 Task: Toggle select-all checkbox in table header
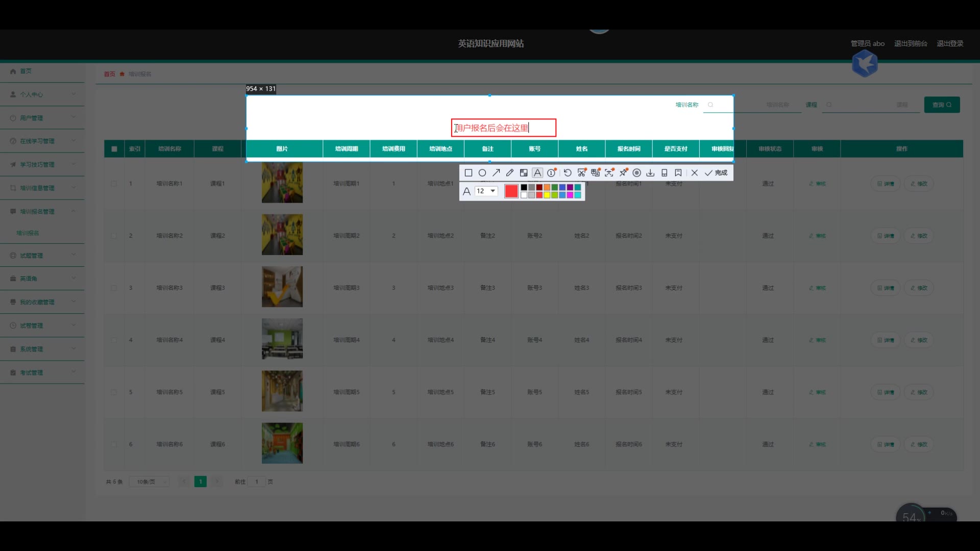pyautogui.click(x=114, y=149)
